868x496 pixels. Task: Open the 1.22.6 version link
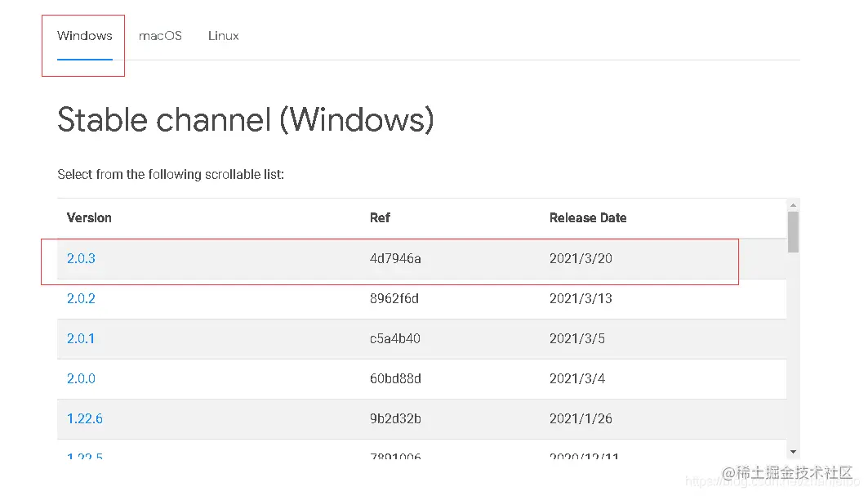[85, 418]
